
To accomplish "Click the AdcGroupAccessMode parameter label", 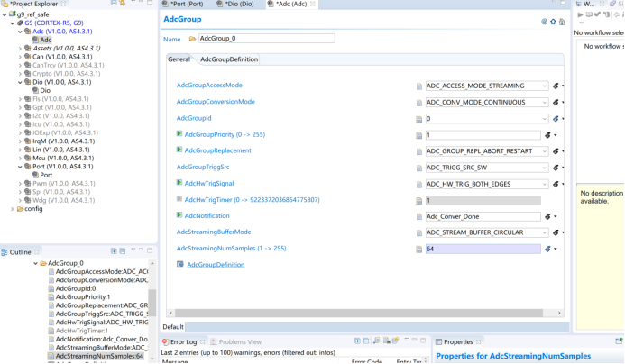I will (209, 86).
